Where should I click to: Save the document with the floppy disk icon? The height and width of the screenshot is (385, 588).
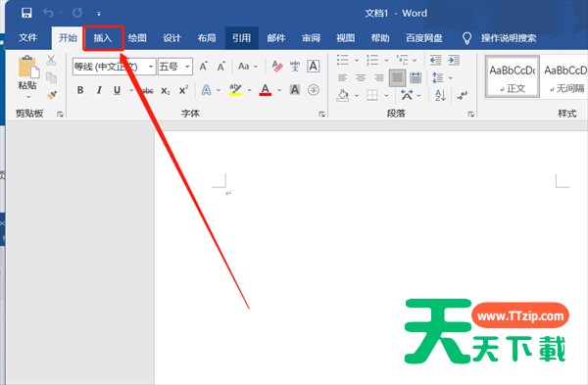click(26, 13)
